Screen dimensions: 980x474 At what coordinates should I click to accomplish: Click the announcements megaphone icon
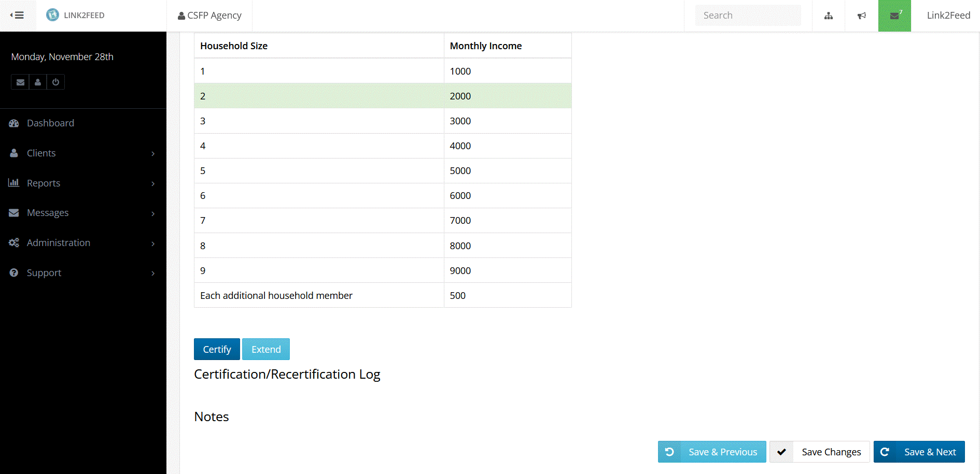(861, 16)
